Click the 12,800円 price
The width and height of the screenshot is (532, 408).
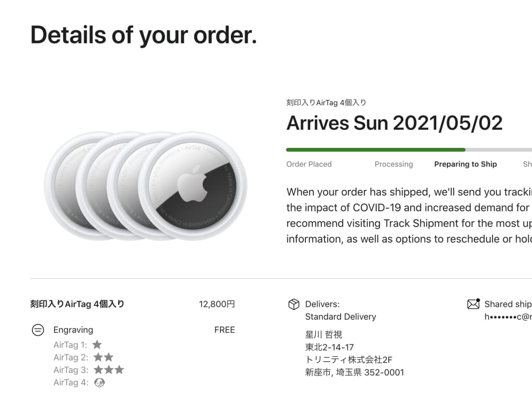(x=217, y=304)
